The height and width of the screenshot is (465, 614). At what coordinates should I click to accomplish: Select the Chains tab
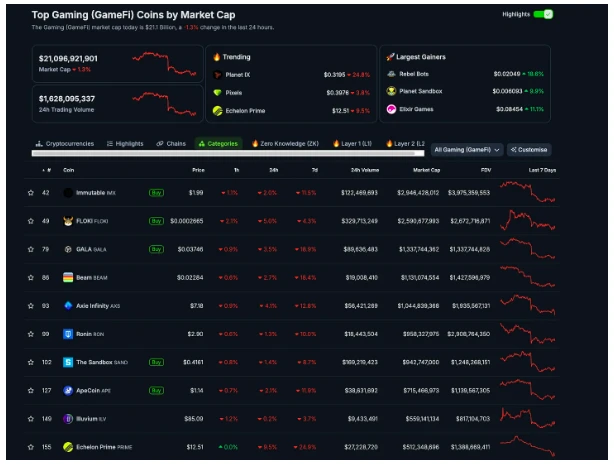pos(171,143)
